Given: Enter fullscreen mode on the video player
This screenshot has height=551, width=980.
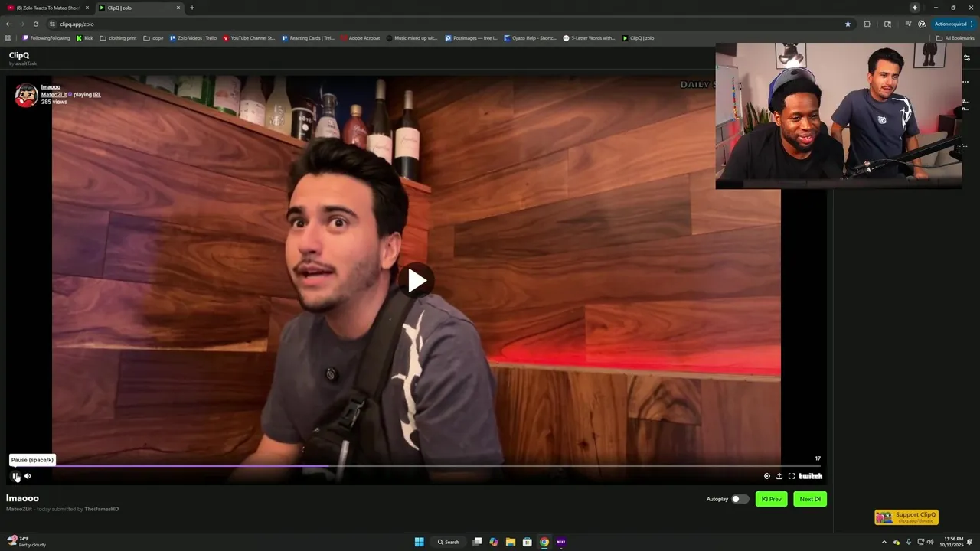Looking at the screenshot, I should coord(792,476).
